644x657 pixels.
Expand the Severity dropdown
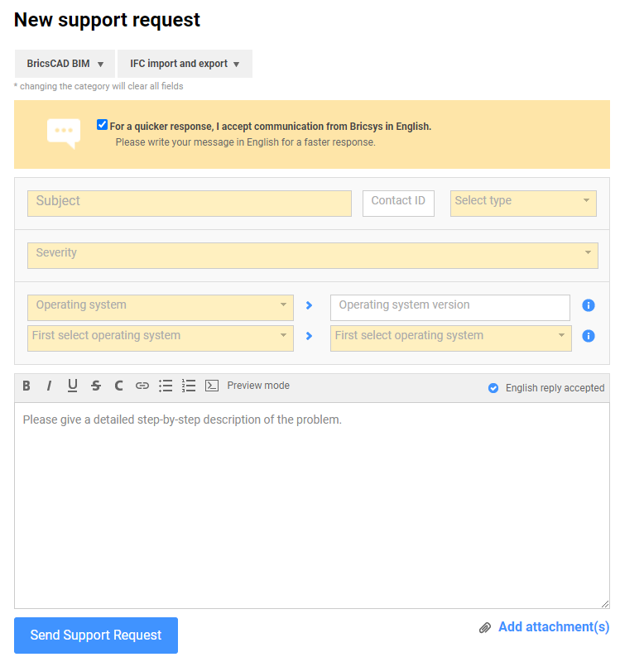coord(312,255)
